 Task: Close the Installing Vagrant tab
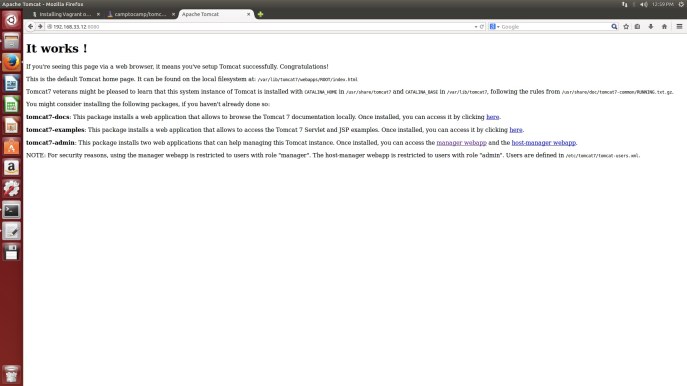[x=98, y=14]
